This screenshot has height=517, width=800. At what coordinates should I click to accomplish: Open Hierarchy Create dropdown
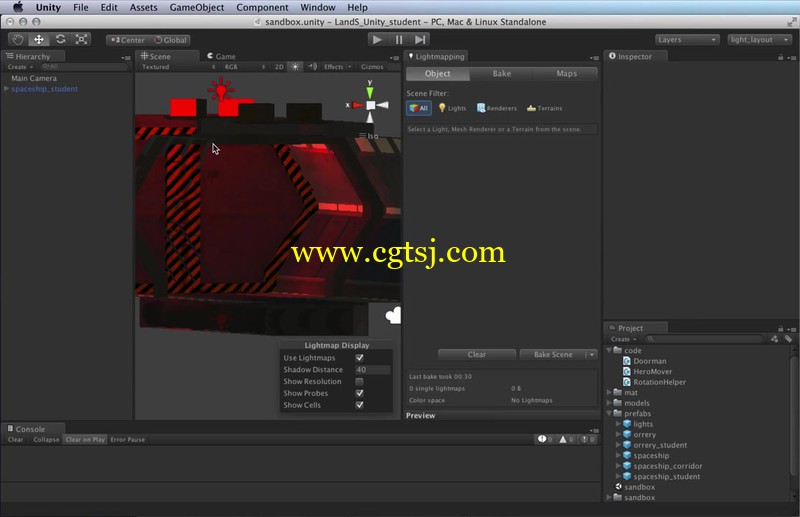pyautogui.click(x=20, y=67)
